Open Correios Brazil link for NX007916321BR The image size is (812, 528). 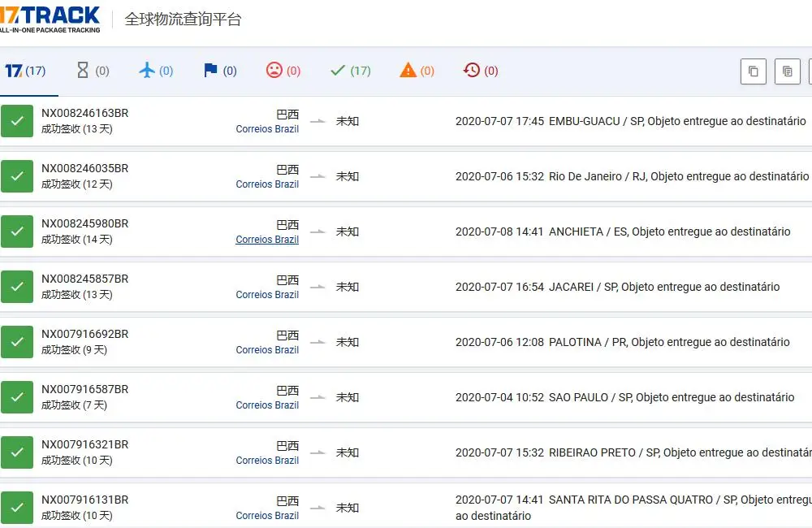click(x=267, y=461)
